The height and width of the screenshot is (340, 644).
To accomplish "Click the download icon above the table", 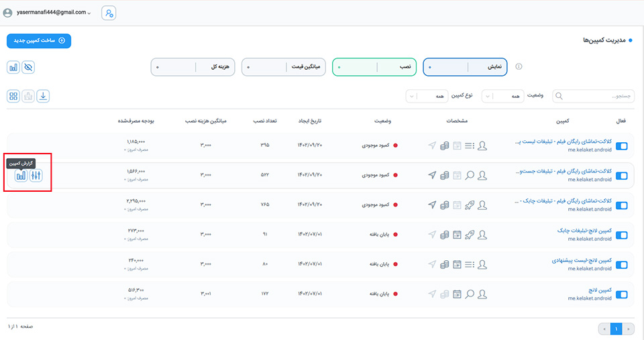I will (43, 96).
